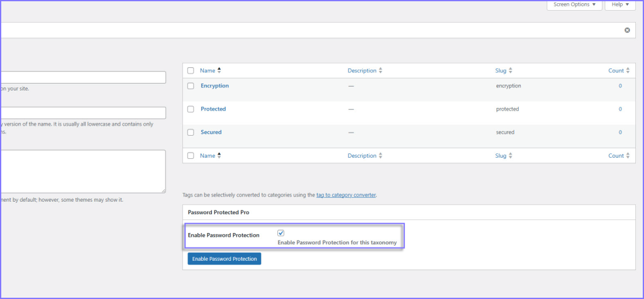Open the Secured tag link
This screenshot has width=644, height=299.
[x=211, y=133]
